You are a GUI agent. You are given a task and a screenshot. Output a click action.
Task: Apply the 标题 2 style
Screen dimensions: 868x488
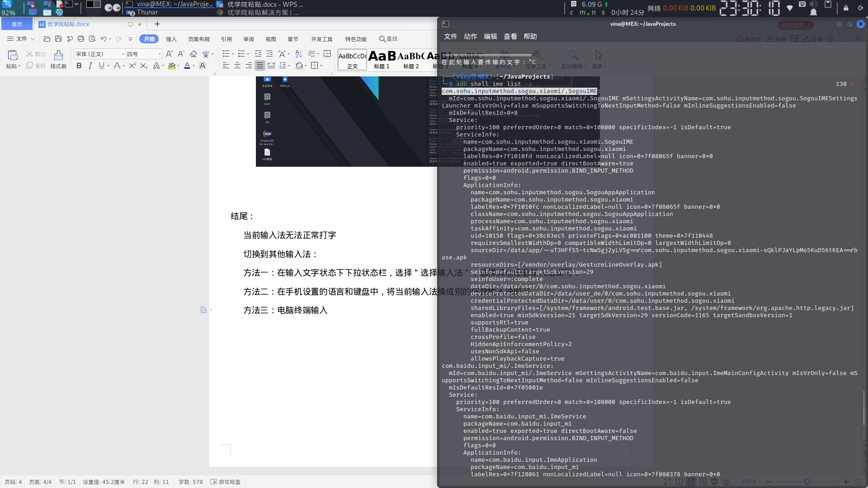point(411,60)
